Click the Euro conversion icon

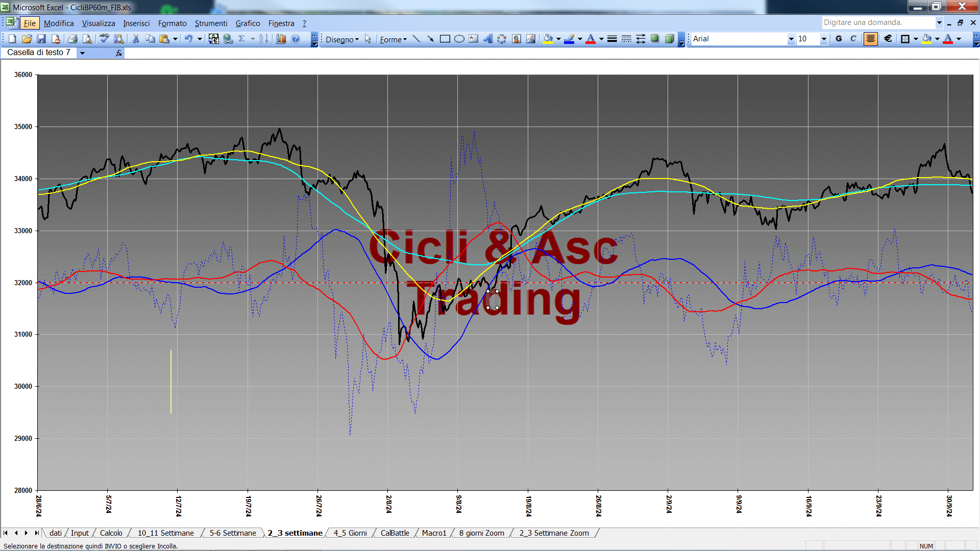click(x=214, y=39)
